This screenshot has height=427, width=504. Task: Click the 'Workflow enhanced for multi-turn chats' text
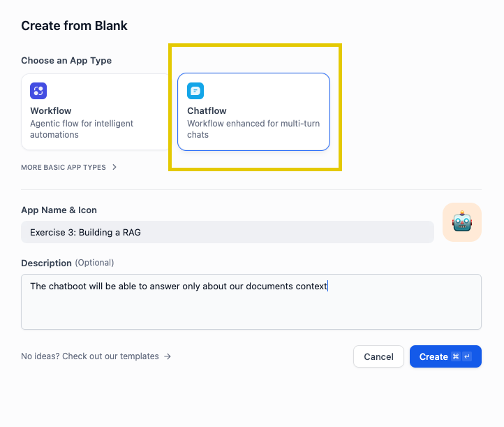pyautogui.click(x=253, y=129)
